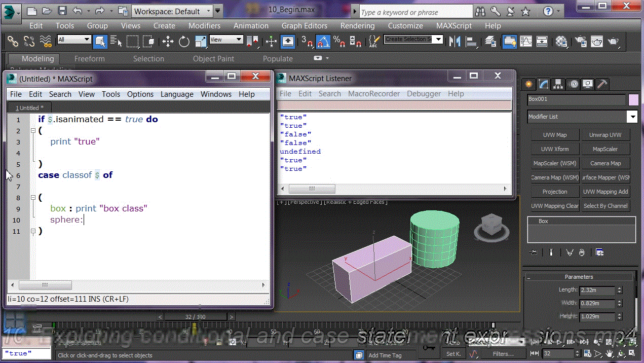Screen dimensions: 644x363
Task: Click the help search keyword field
Action: pos(415,12)
